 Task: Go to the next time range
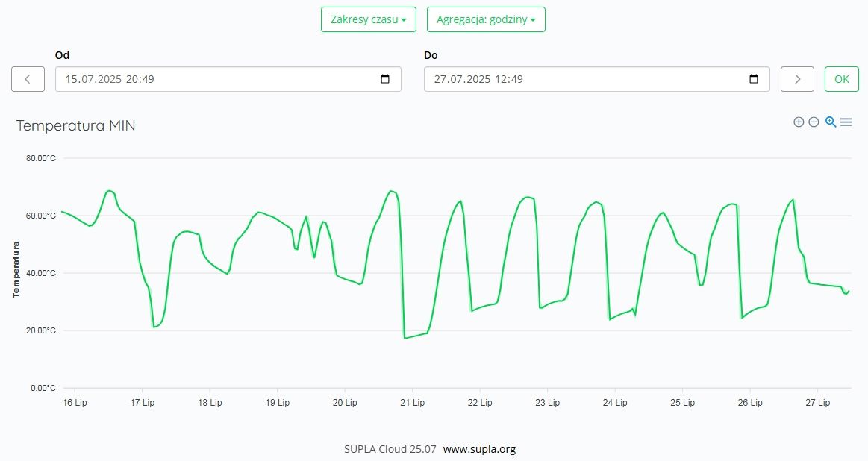797,79
